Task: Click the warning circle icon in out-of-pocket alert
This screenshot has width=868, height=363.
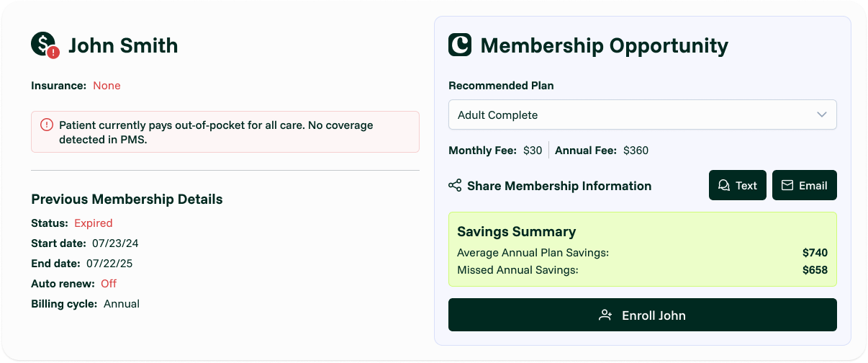Action: pos(47,125)
